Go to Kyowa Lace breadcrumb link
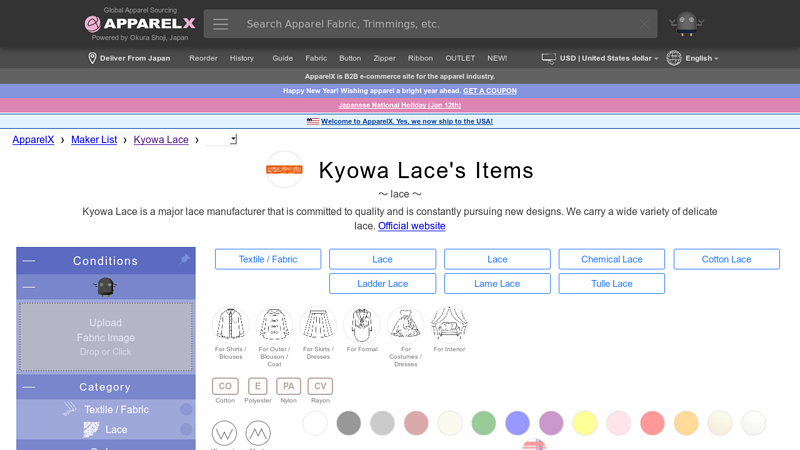The height and width of the screenshot is (450, 800). click(x=161, y=140)
